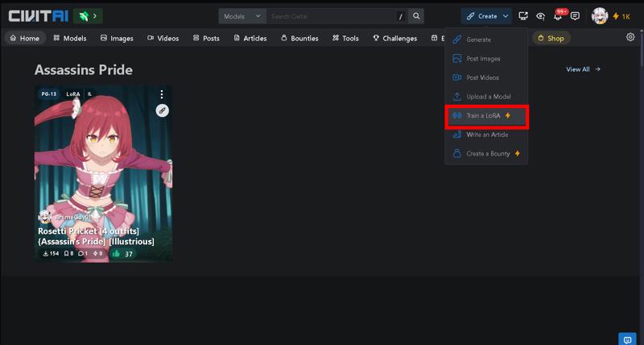Select Generate from the Create menu
644x345 pixels.
[486, 39]
